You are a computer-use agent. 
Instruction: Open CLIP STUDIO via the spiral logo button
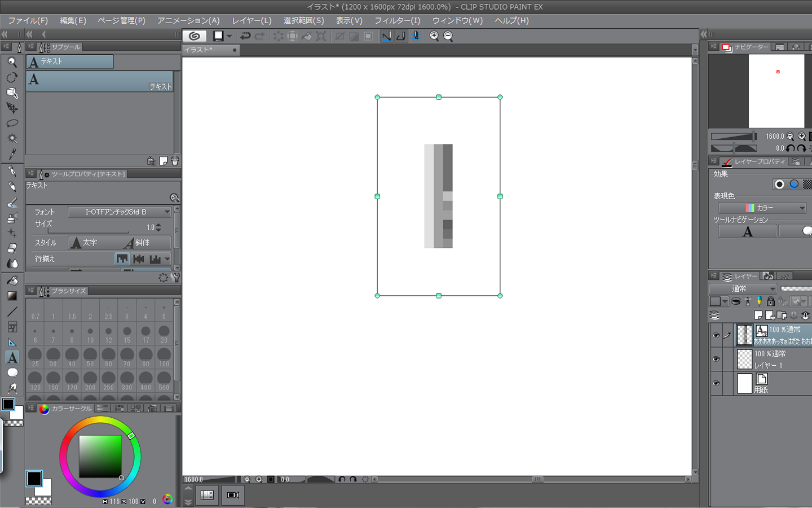(195, 36)
